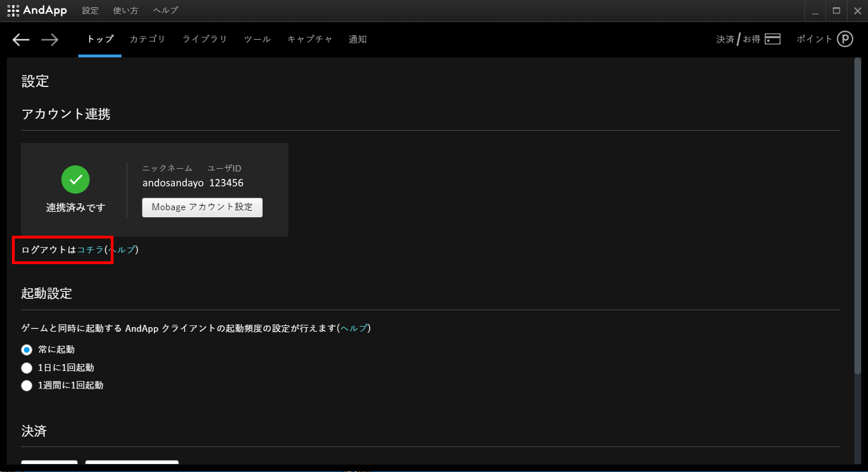868x472 pixels.
Task: Click the vertical scrollbar on the right
Action: (857, 216)
